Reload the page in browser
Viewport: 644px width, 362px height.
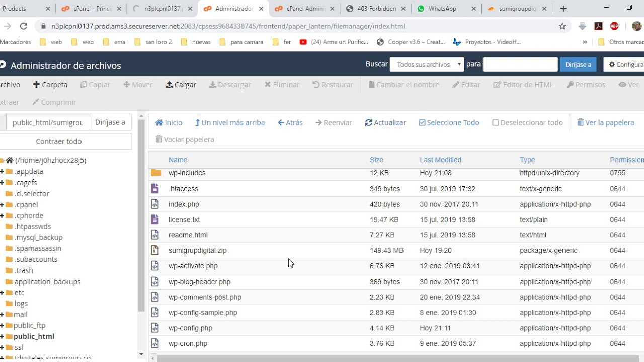point(24,26)
